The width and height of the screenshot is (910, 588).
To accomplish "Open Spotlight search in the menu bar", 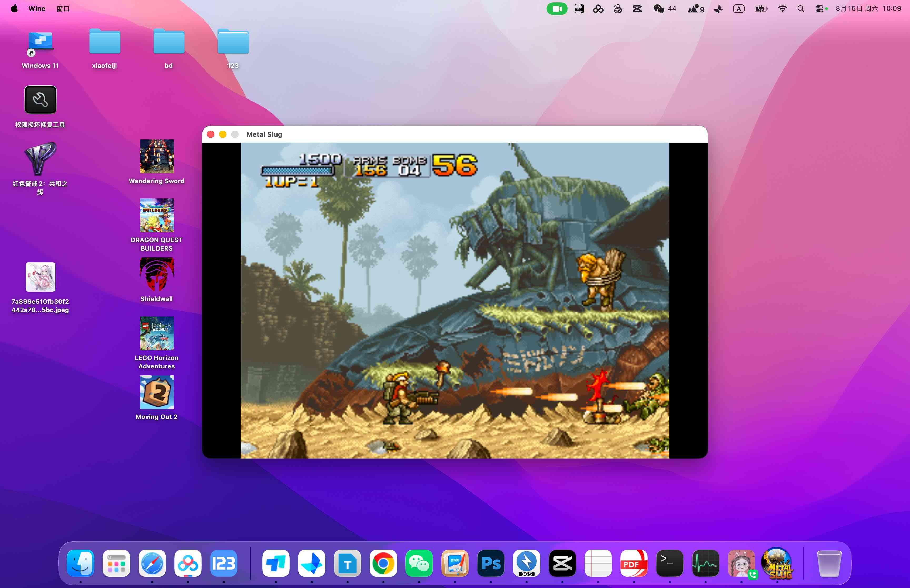I will point(801,8).
